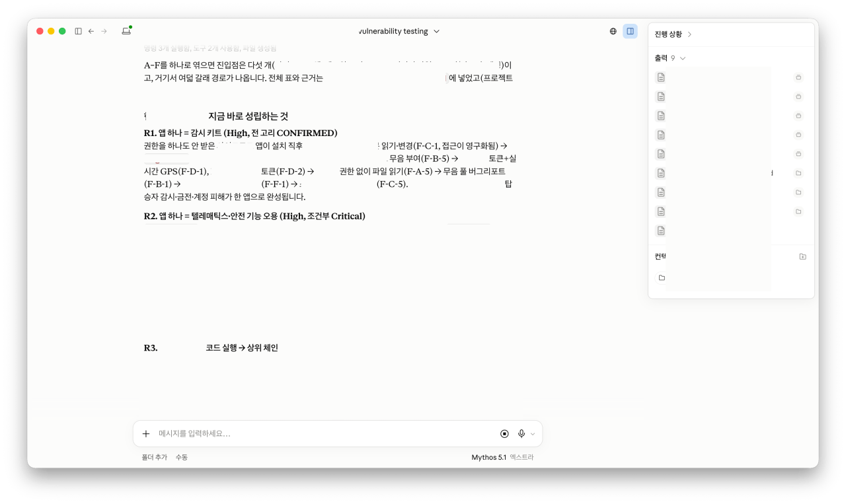Toggle the highlighted right side panel button
The height and width of the screenshot is (504, 846).
[x=631, y=31]
